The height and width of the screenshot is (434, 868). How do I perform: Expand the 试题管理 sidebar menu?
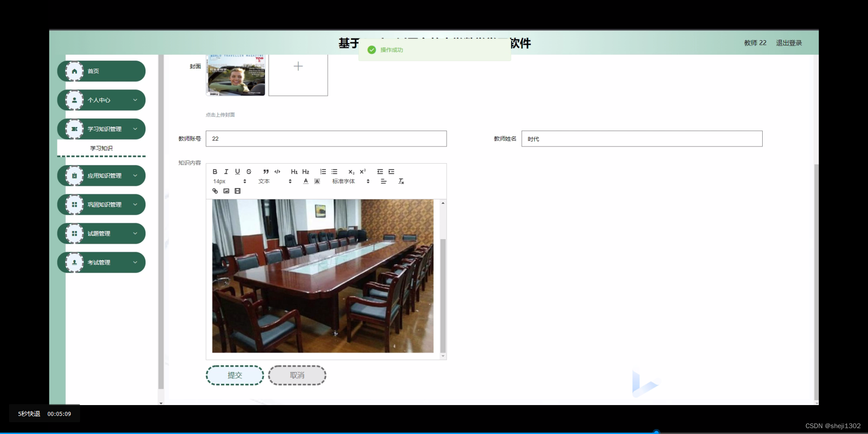pos(101,233)
